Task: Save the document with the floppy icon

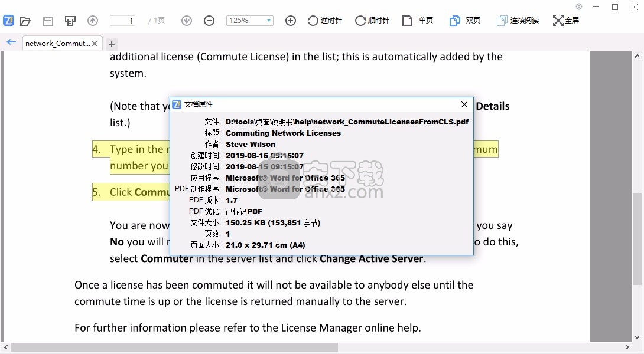Action: tap(48, 21)
